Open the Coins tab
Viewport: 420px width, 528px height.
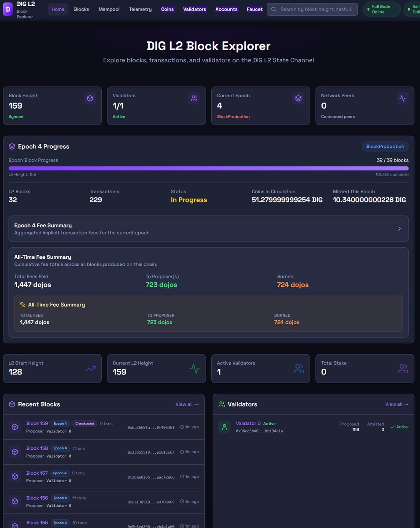167,9
